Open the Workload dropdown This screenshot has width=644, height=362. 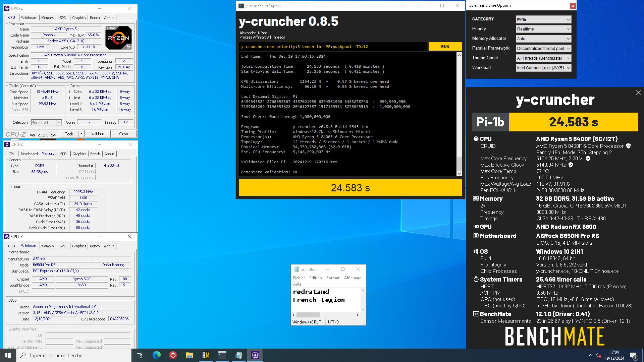[x=543, y=68]
